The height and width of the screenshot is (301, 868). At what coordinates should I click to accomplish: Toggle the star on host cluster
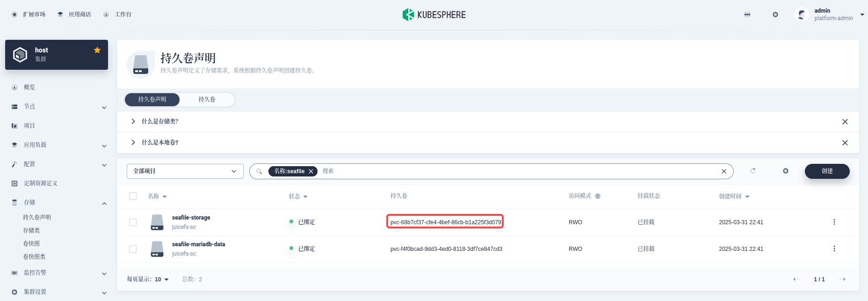(x=97, y=50)
